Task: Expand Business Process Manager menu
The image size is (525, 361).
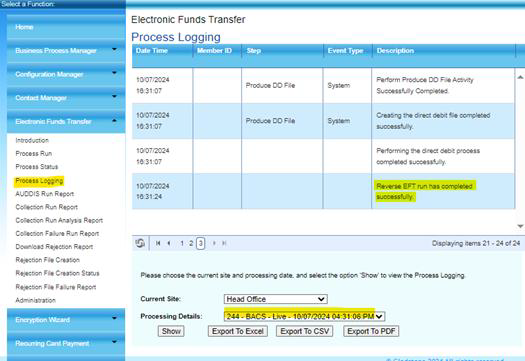Action: (66, 51)
